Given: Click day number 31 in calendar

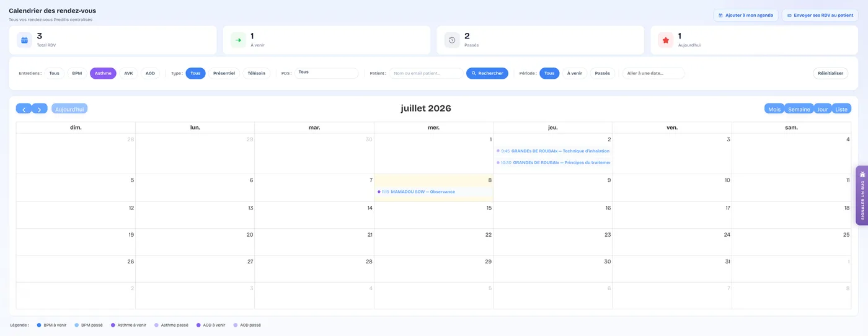Looking at the screenshot, I should 727,262.
